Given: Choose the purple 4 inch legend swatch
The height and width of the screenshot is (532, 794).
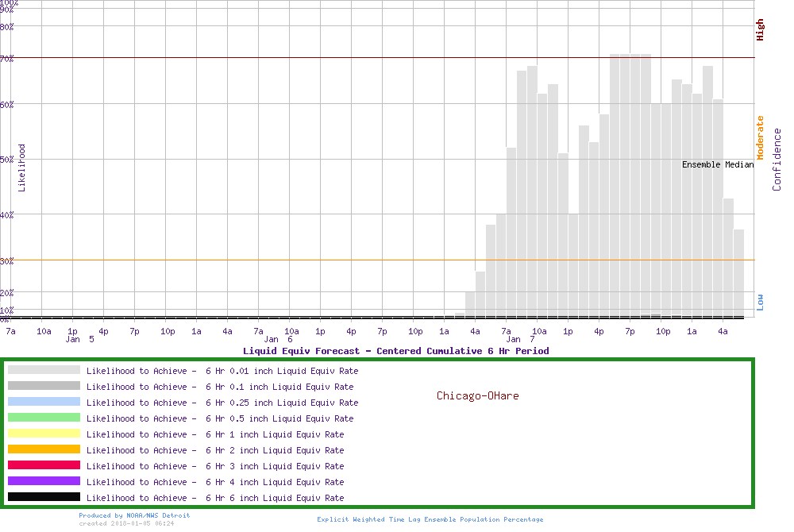Looking at the screenshot, I should coord(44,481).
